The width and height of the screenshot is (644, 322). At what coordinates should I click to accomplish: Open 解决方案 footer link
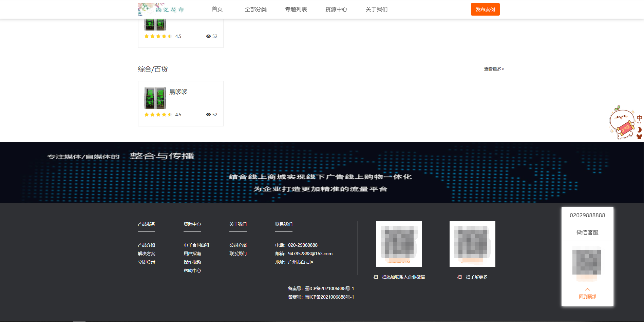[147, 254]
